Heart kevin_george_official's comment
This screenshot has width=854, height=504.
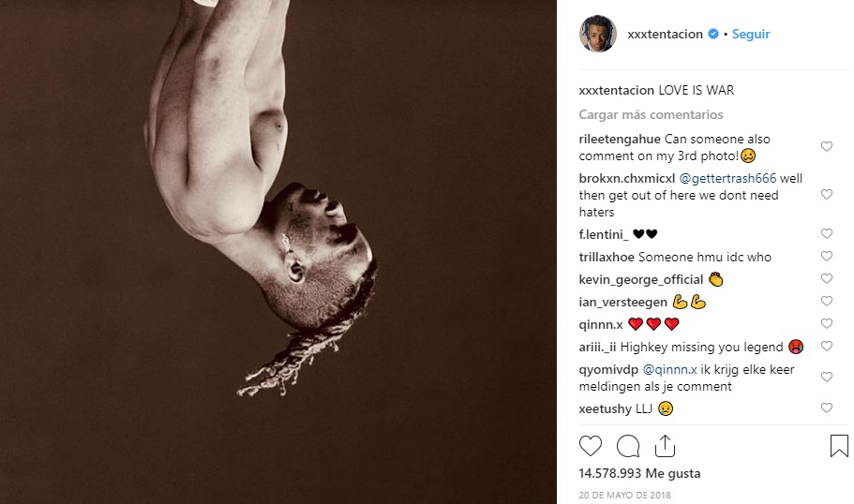click(827, 279)
